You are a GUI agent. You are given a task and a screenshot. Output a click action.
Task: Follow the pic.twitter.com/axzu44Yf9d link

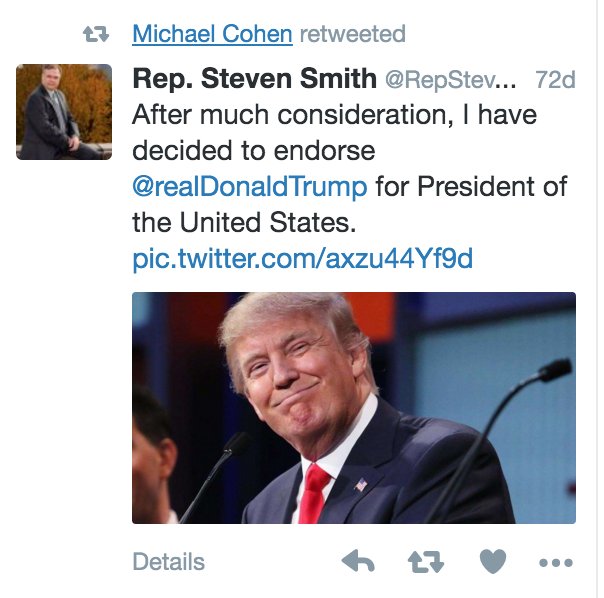(302, 259)
